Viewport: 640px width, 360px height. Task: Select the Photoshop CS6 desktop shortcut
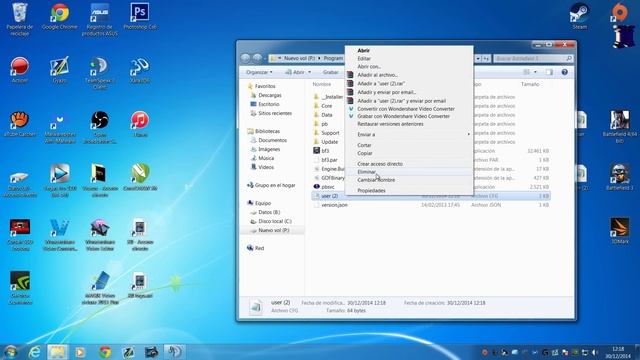pos(140,16)
